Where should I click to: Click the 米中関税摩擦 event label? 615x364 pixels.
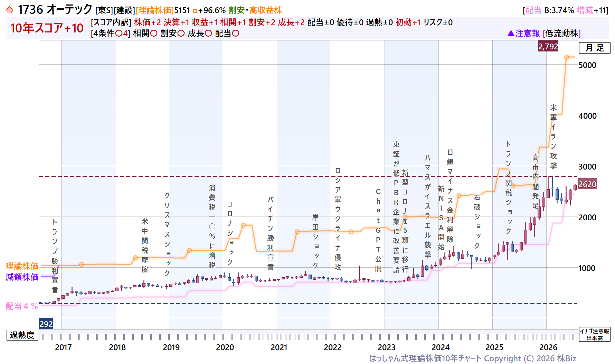coord(145,245)
